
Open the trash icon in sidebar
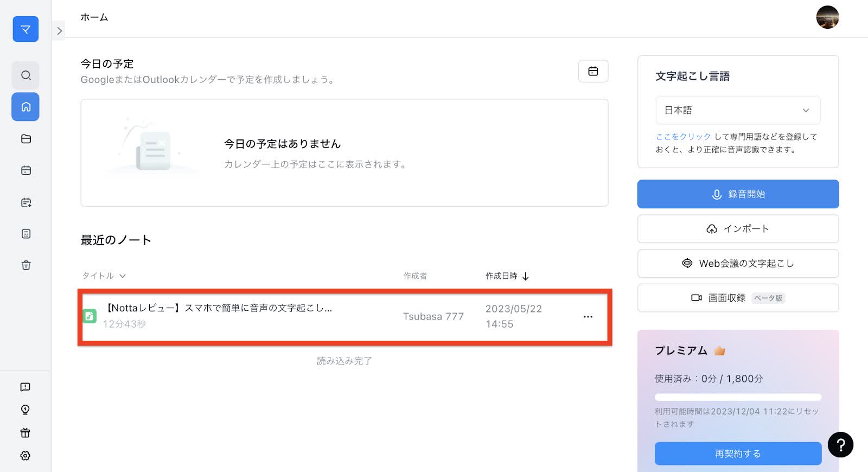(x=25, y=265)
